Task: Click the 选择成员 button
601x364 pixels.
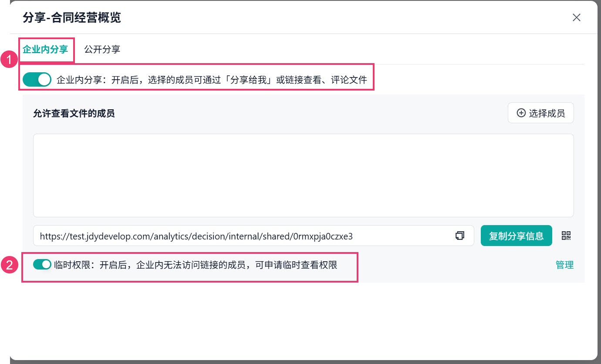Action: pyautogui.click(x=541, y=113)
